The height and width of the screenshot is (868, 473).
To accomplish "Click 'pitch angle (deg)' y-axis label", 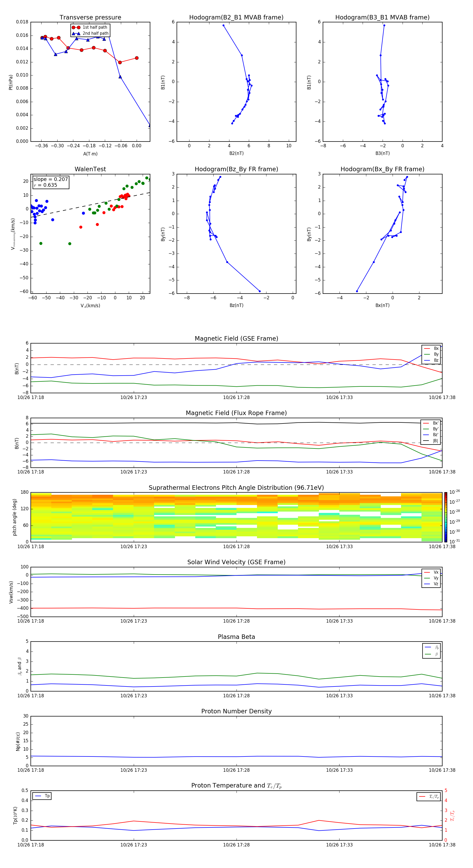I will click(14, 517).
